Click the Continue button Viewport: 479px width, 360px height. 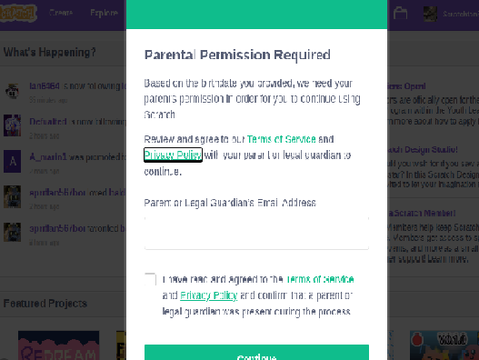pos(257,353)
